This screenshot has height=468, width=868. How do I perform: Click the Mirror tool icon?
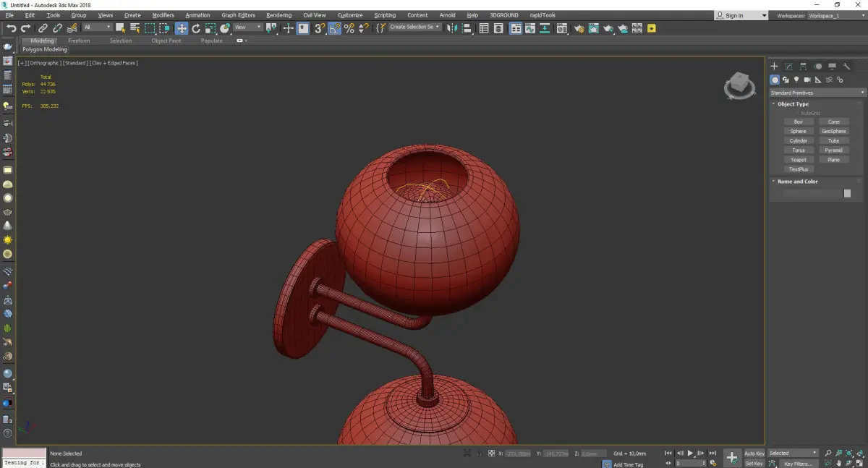point(452,28)
